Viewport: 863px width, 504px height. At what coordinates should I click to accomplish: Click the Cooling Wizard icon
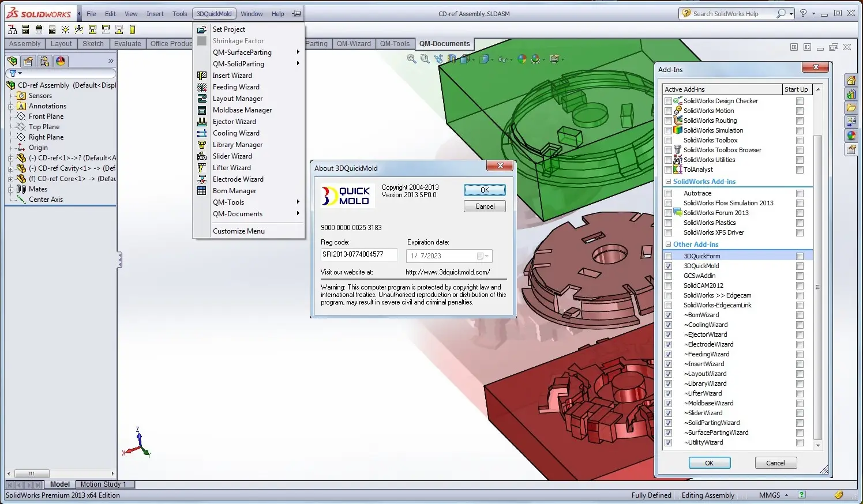202,133
